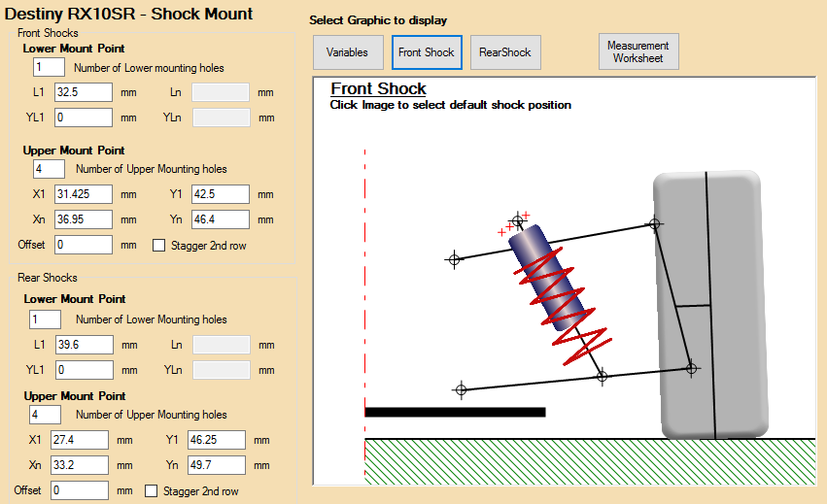Screen dimensions: 827x504
Task: Edit rear Xn field 33.2
Action: point(80,465)
